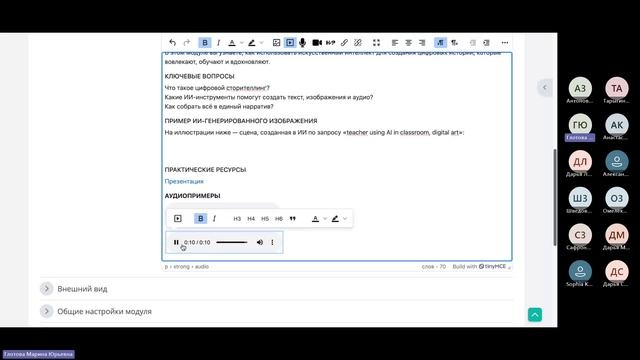Open text color dropdown in main toolbar
This screenshot has width=640, height=360.
(241, 42)
